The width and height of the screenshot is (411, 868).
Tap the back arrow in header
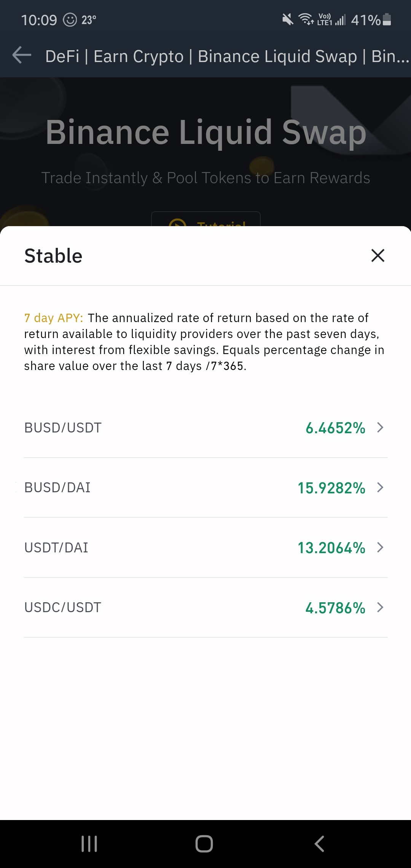tap(22, 55)
